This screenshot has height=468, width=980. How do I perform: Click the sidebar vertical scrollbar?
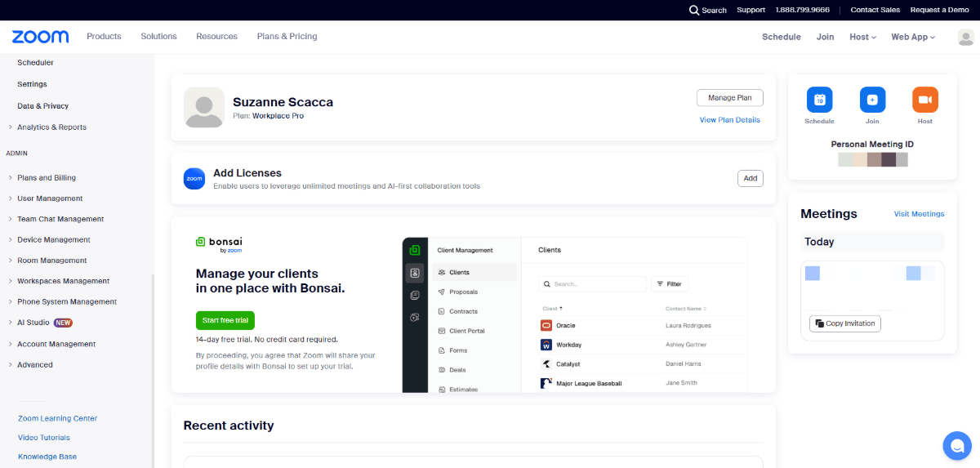coord(153,369)
